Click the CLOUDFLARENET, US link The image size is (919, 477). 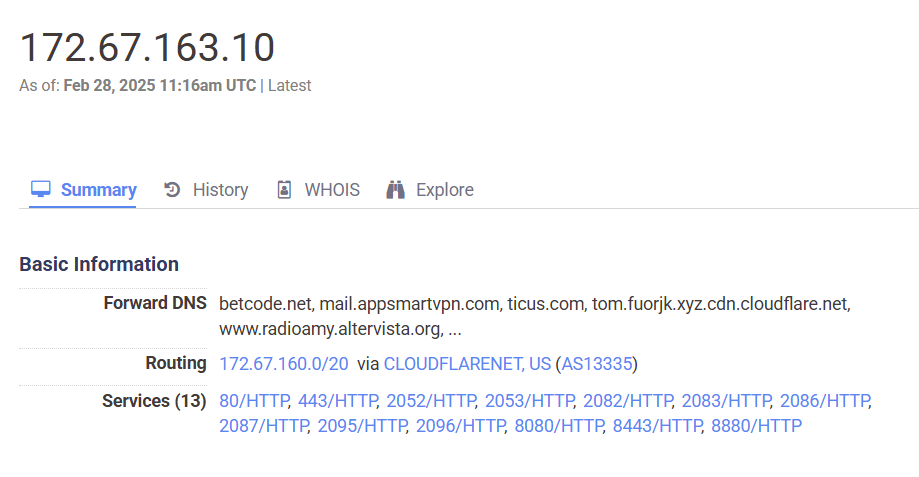point(467,364)
